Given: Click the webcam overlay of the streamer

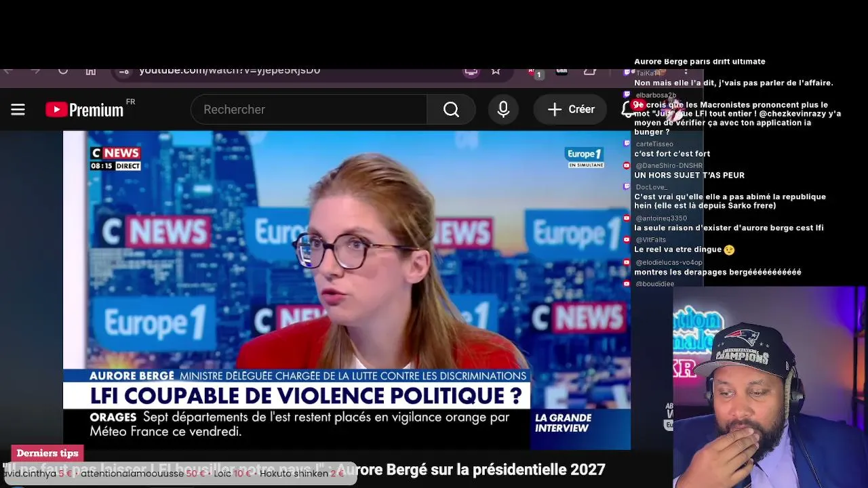Looking at the screenshot, I should pos(769,387).
